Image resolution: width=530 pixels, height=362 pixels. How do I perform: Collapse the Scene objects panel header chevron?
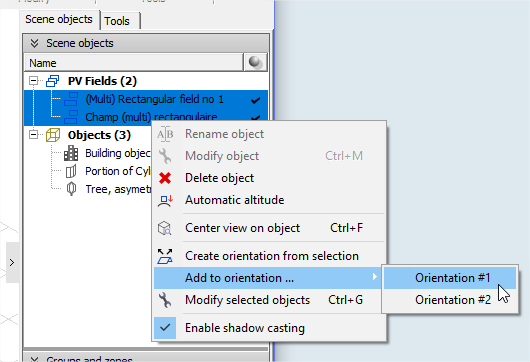tap(34, 43)
